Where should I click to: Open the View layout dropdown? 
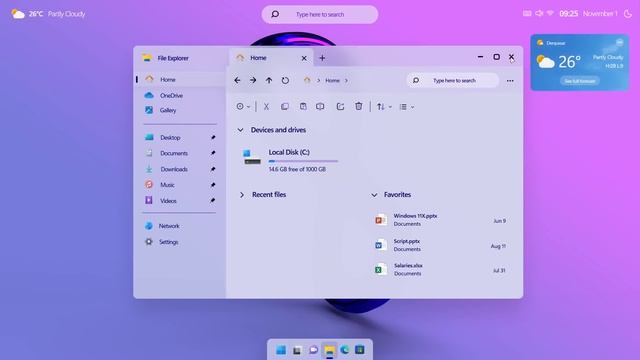click(407, 107)
